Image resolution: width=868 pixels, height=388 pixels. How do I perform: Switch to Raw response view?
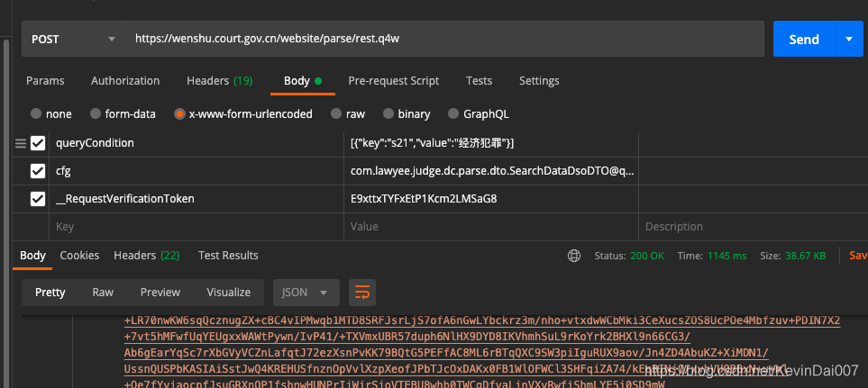[x=103, y=293]
